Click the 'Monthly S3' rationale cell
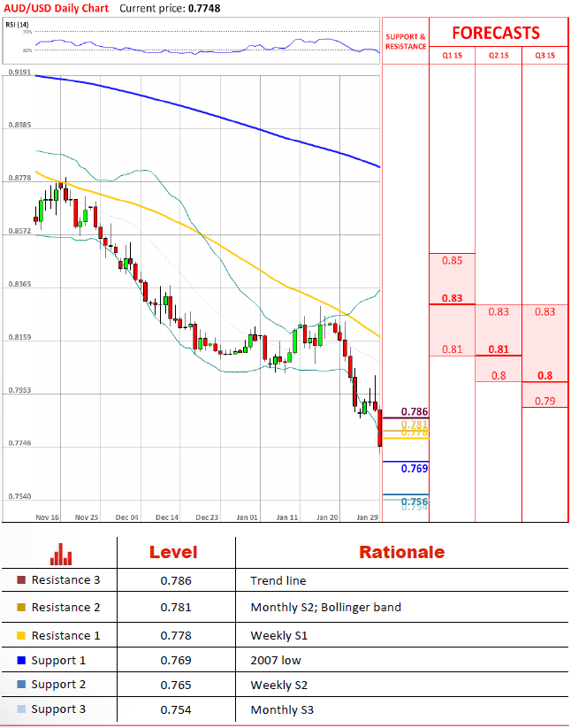Image resolution: width=571 pixels, height=728 pixels. pos(282,709)
